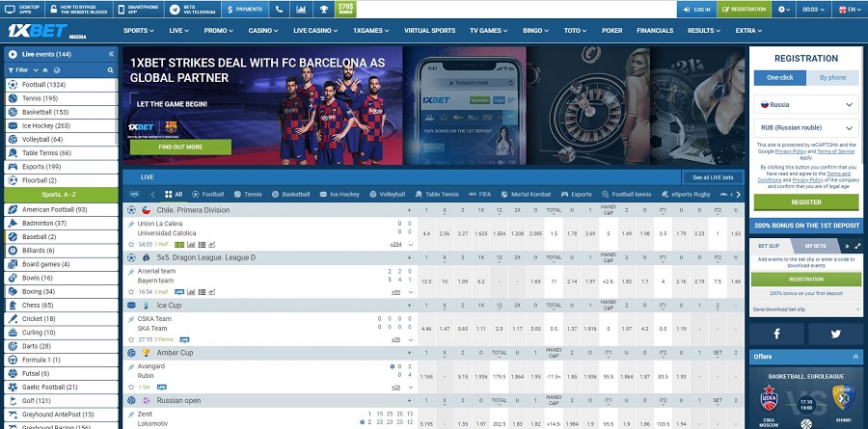The height and width of the screenshot is (429, 868).
Task: Click the 1XBET logo
Action: [38, 31]
